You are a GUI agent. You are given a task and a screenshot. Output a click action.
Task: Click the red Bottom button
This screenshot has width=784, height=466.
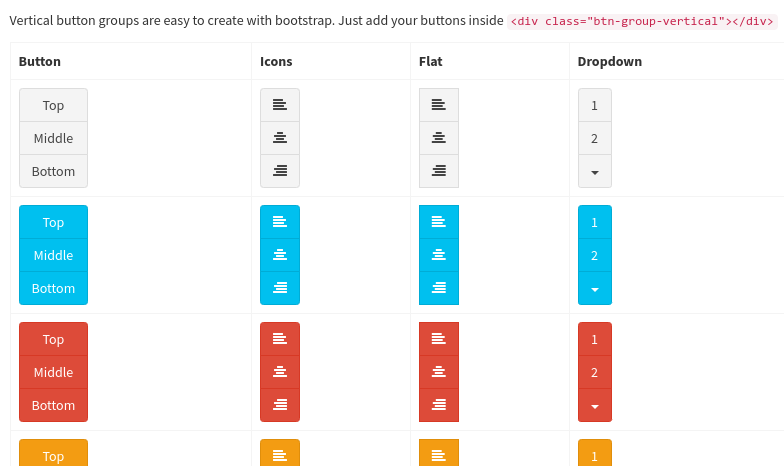(54, 405)
